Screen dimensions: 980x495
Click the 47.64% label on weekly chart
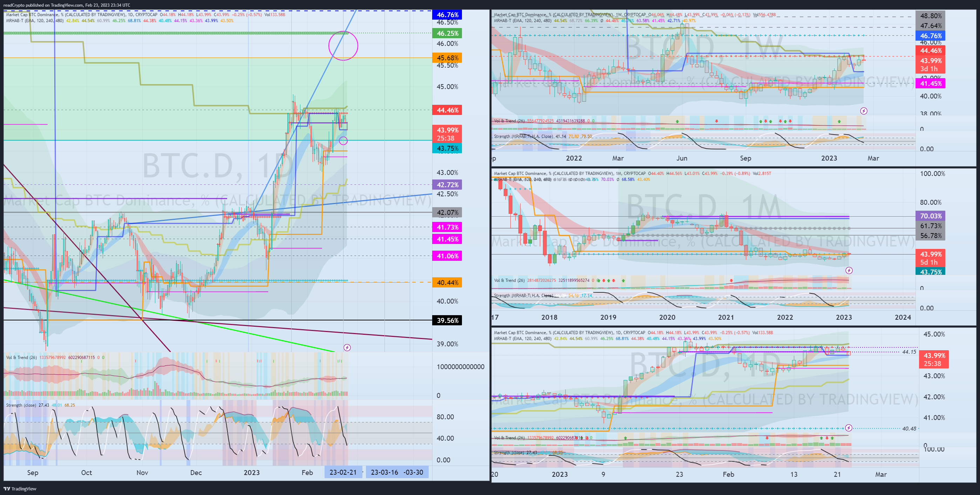point(931,26)
